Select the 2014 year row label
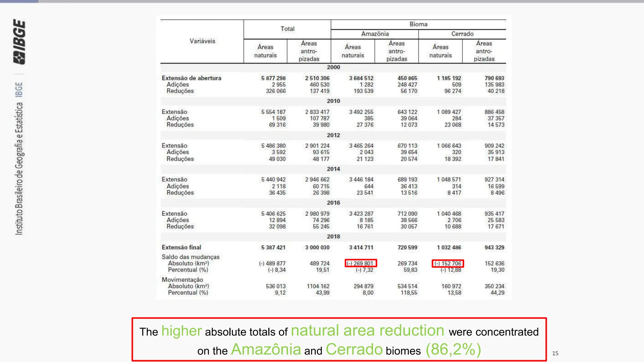Screen dimensions: 644x362 tap(333, 169)
